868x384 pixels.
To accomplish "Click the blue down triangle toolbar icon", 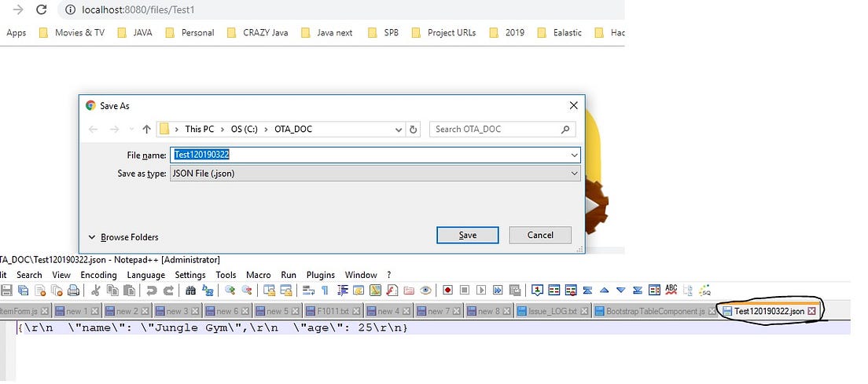I will (x=621, y=290).
